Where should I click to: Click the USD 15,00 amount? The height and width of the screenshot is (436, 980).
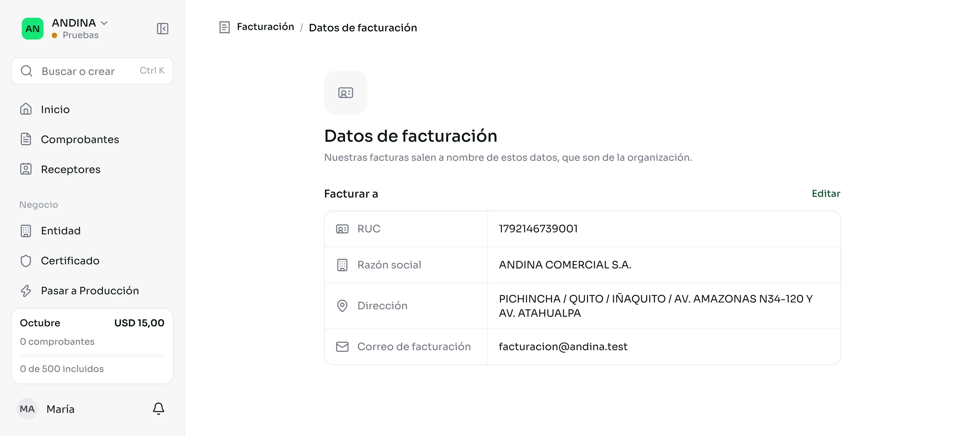click(139, 323)
